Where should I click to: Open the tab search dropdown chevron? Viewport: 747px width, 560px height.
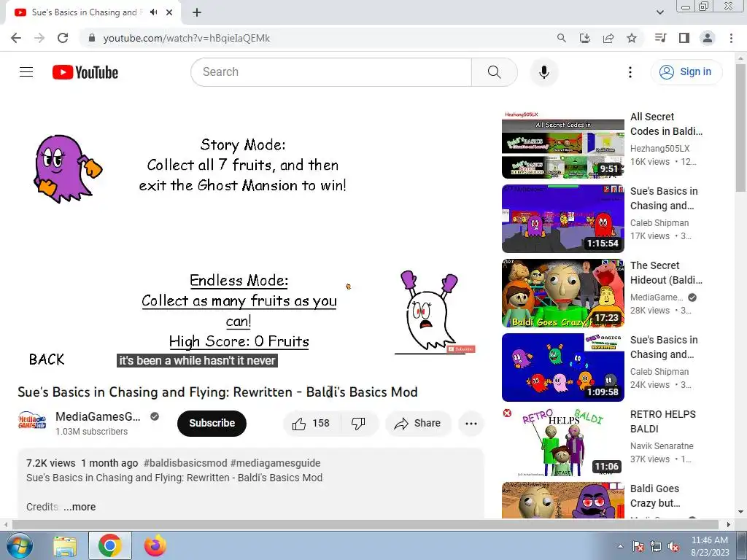coord(659,12)
